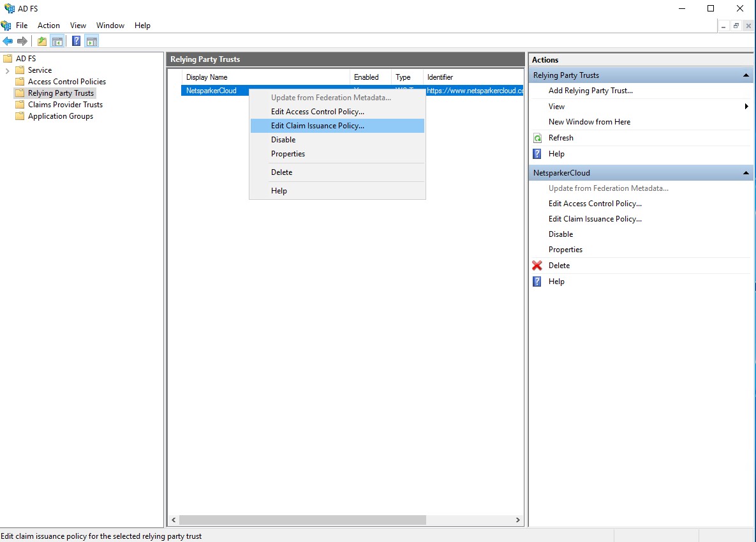Click Add Relying Party Trust link
The width and height of the screenshot is (756, 542).
click(x=590, y=91)
